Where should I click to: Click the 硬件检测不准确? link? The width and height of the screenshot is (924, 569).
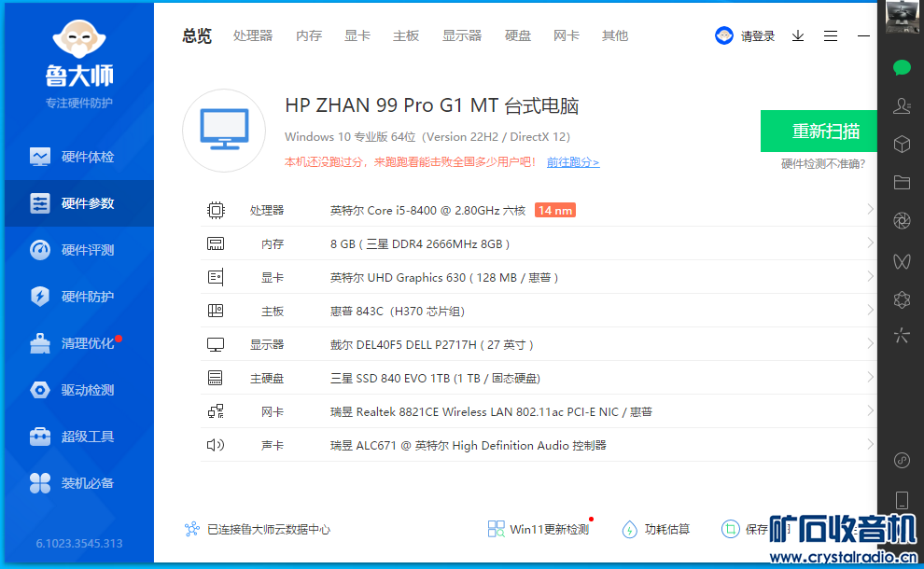[x=823, y=164]
